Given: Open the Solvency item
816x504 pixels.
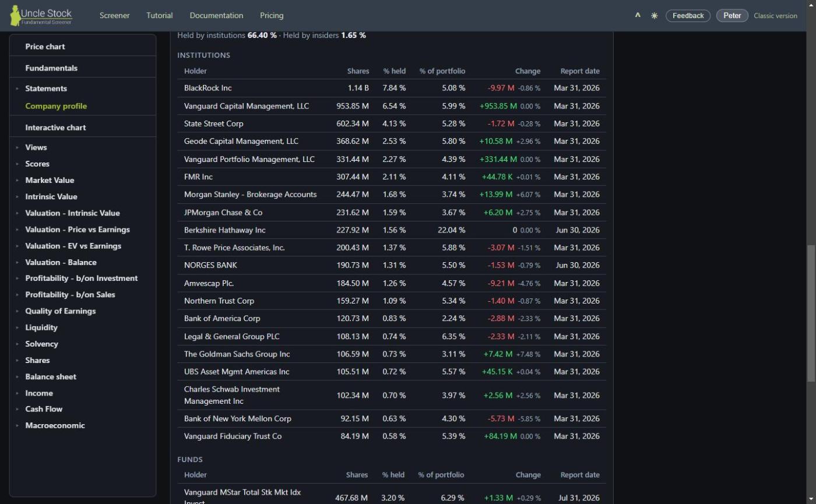Looking at the screenshot, I should pyautogui.click(x=41, y=344).
